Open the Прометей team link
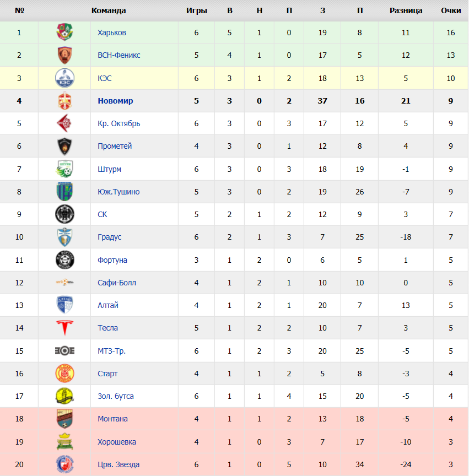Screen dimensions: 469x476 pos(115,146)
